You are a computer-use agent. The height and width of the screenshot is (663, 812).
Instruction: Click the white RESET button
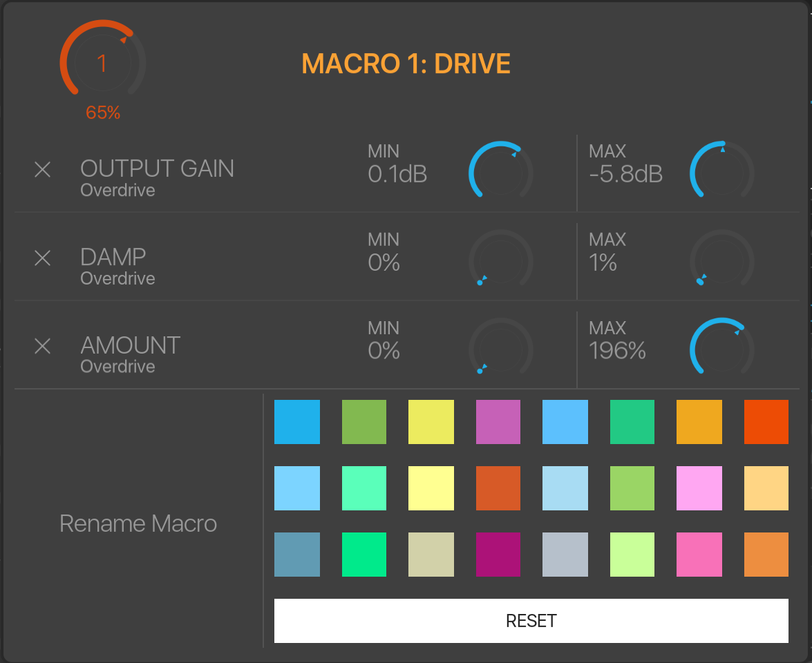pyautogui.click(x=531, y=621)
